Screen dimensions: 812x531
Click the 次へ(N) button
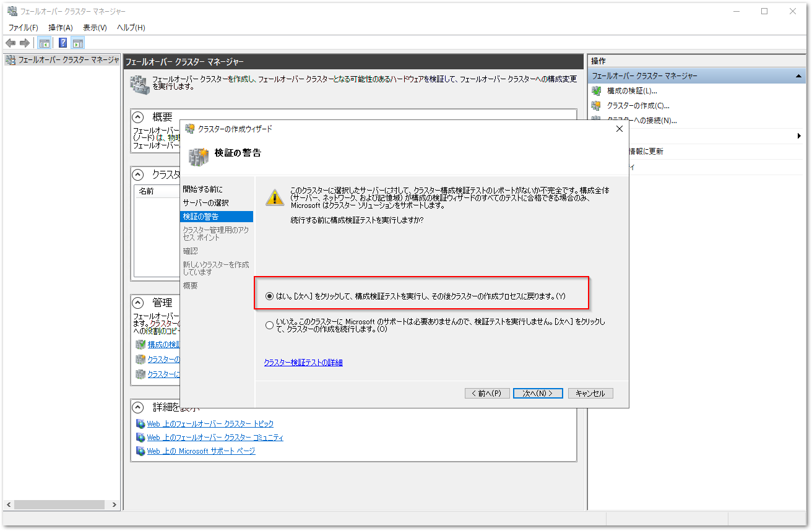(x=537, y=392)
